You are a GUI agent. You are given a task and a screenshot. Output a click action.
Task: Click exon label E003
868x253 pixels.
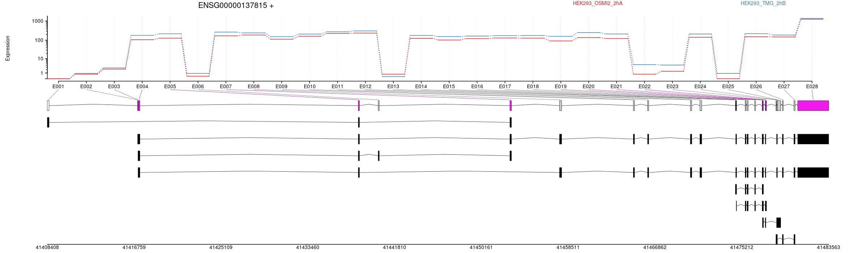pyautogui.click(x=114, y=86)
